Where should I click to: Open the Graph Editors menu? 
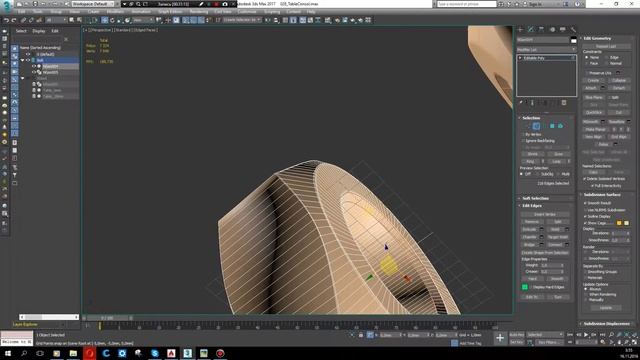coord(170,12)
